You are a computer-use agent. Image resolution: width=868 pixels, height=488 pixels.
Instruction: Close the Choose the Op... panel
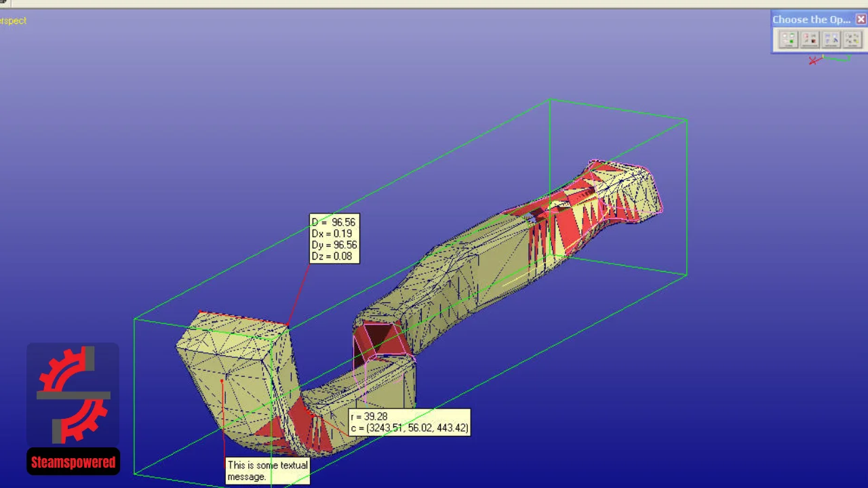[861, 19]
